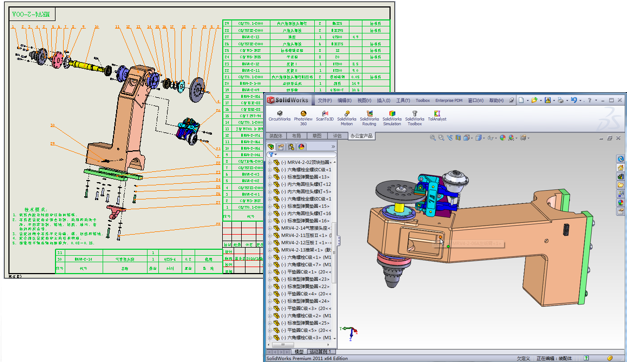
Task: Switch to the FeatureManager design tree tab
Action: click(x=271, y=147)
